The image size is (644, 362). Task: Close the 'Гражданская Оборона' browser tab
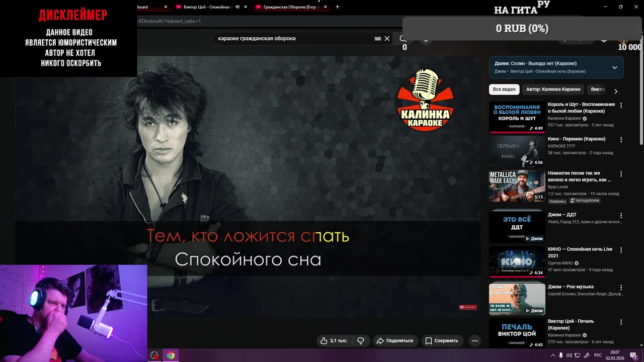pos(326,7)
